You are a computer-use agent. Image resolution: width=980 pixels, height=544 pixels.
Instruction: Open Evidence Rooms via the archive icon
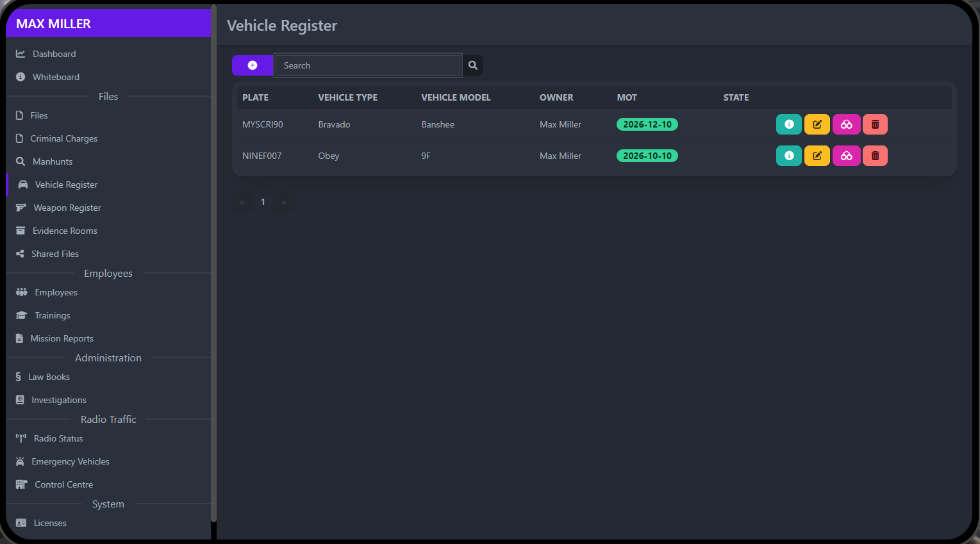[19, 230]
